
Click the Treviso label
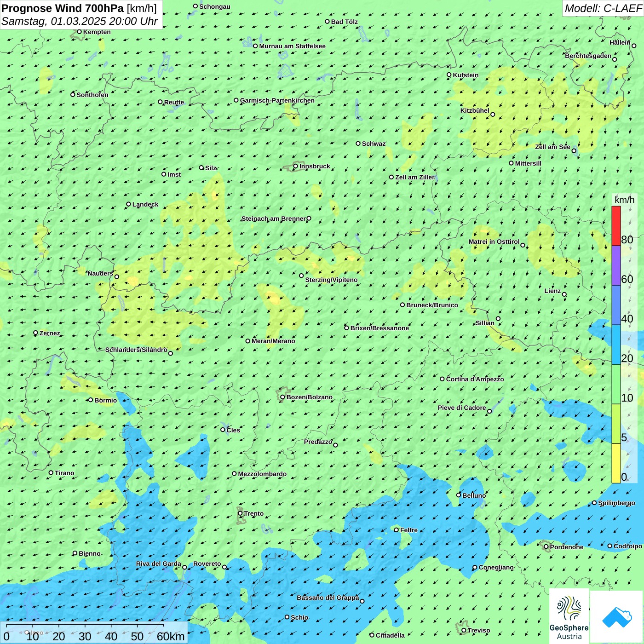[x=478, y=630]
